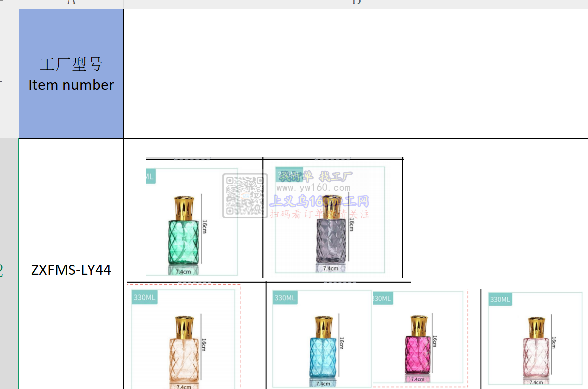Click the blue "Item number" header cell
588x389 pixels.
(71, 74)
